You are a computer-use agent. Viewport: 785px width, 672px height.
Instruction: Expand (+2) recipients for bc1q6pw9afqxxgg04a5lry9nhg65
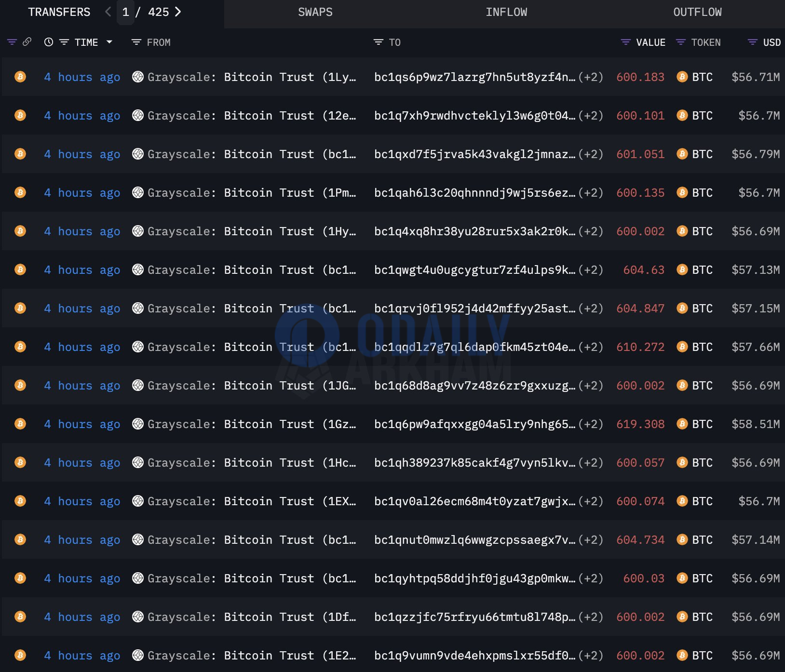[591, 424]
